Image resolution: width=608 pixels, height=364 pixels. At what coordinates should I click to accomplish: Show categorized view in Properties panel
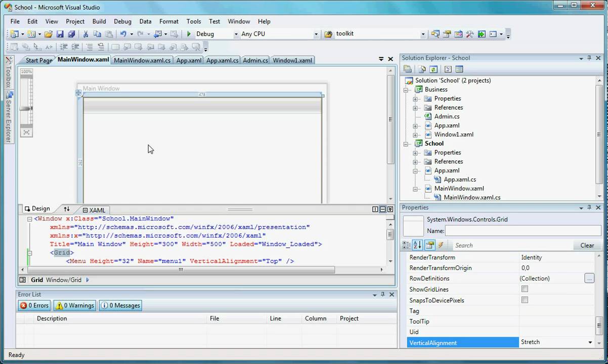[x=406, y=245]
